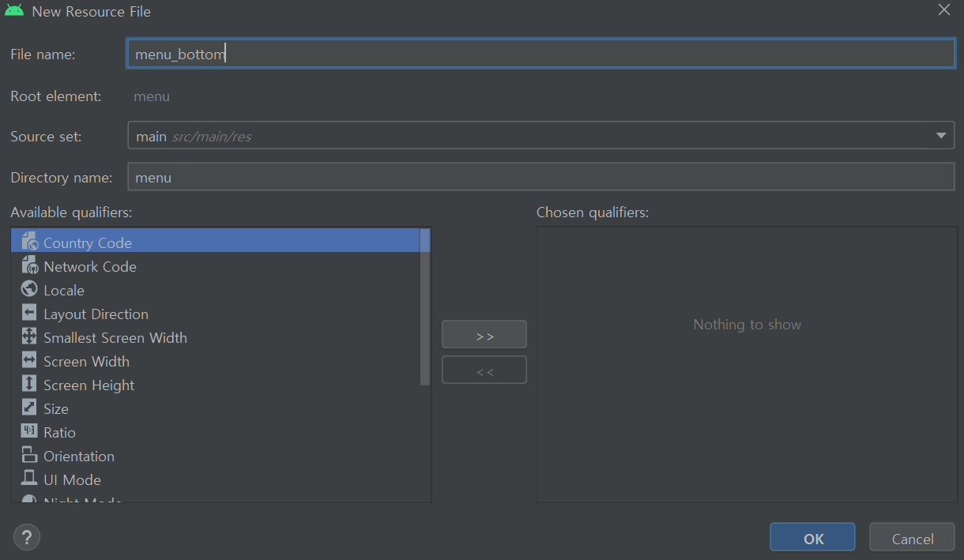Focus the File name input field
The image size is (964, 560).
click(x=540, y=54)
